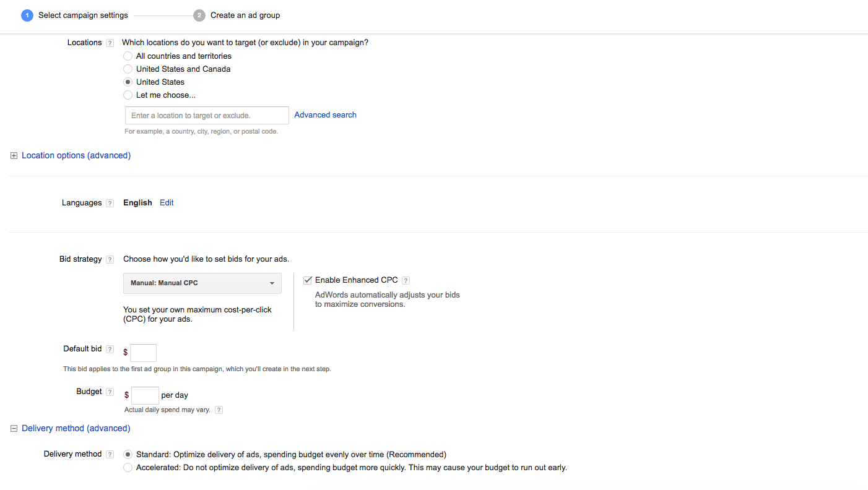Click the location target entry field
868x490 pixels.
click(x=206, y=115)
